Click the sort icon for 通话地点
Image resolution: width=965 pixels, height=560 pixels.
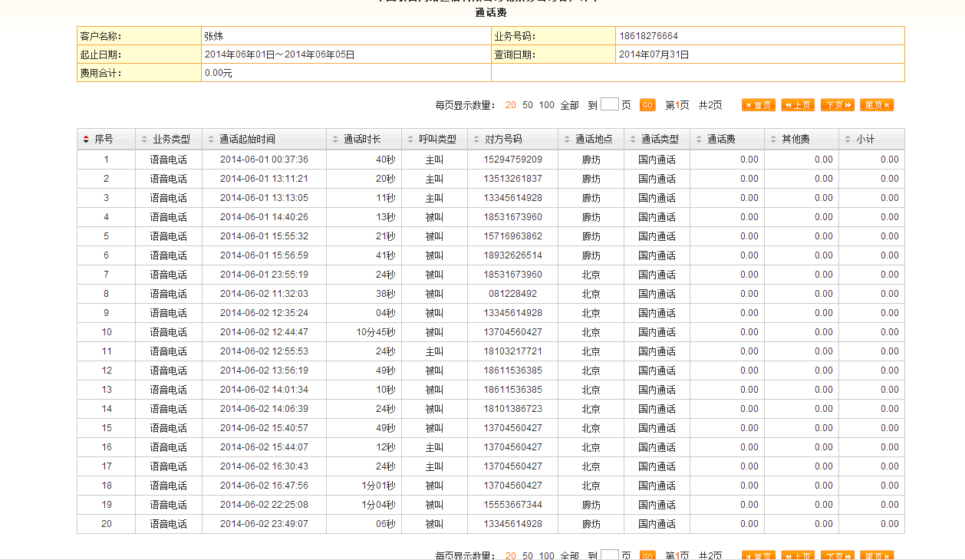pos(567,140)
